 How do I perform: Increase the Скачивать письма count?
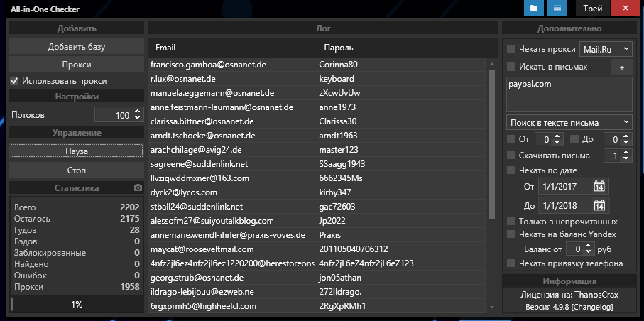pos(626,152)
